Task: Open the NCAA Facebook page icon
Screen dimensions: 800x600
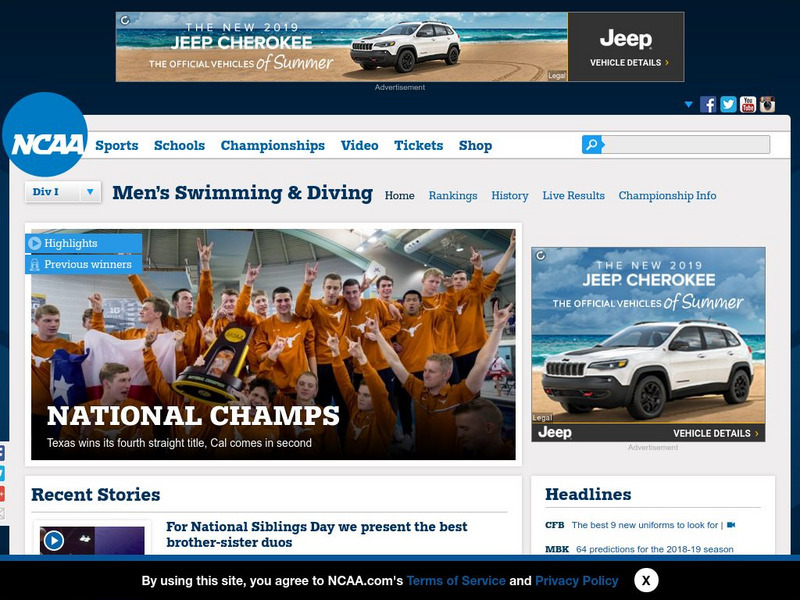Action: click(708, 105)
